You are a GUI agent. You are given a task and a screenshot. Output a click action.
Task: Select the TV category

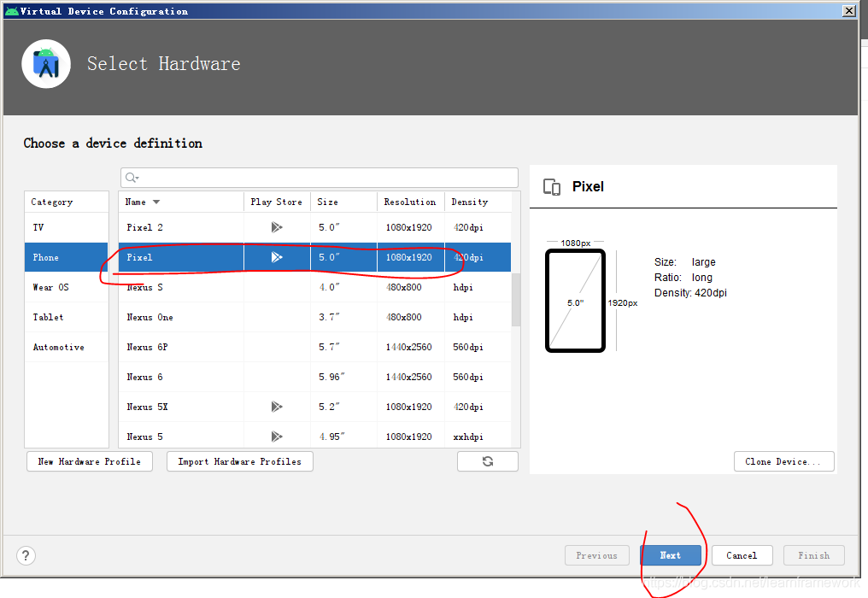[x=67, y=227]
